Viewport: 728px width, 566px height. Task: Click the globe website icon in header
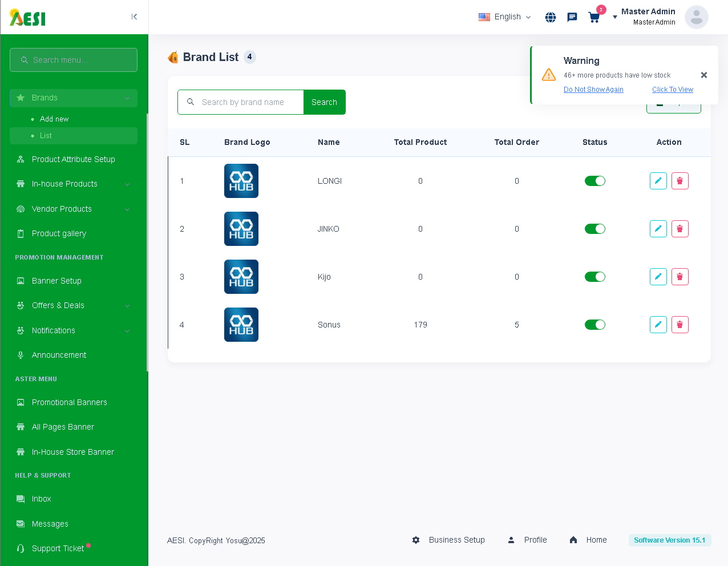551,17
